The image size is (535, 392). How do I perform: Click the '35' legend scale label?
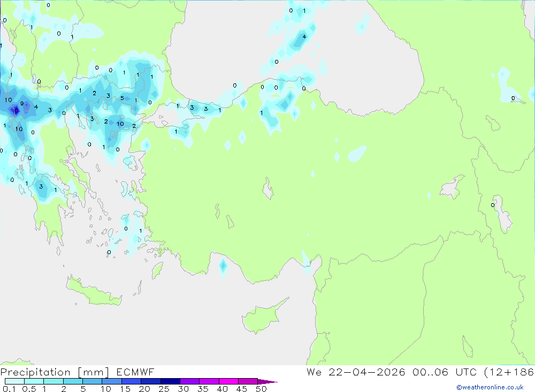(203, 389)
